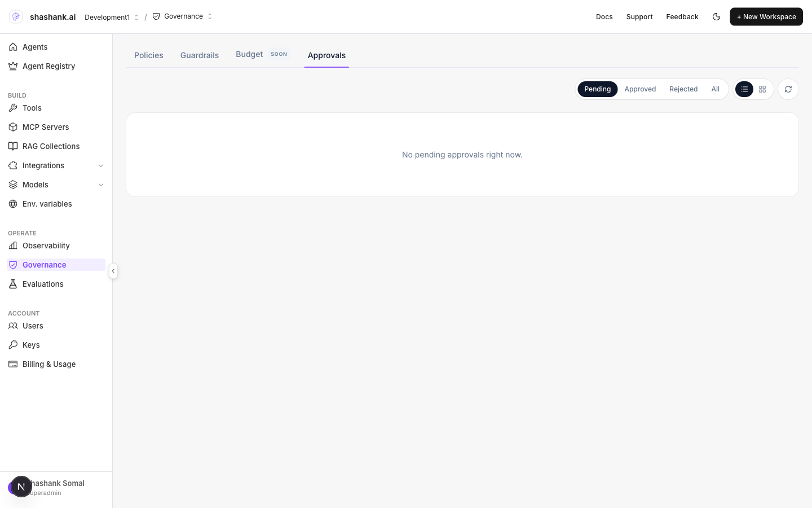Click the shashank.ai logo icon
The image size is (812, 508).
point(16,17)
